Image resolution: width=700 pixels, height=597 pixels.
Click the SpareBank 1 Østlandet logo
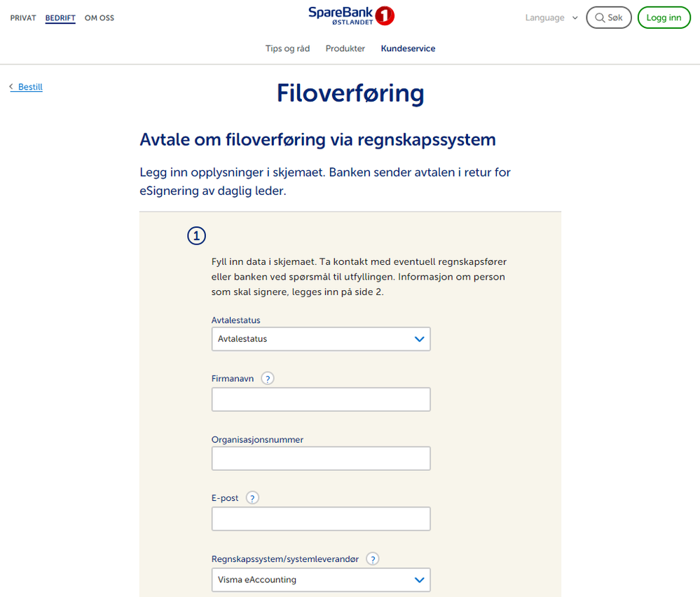(351, 15)
